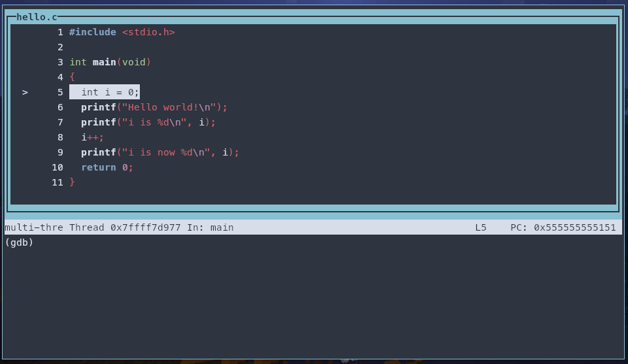Screen dimensions: 628x364
Task: Click Thread 0x7ffff7d977 in status bar
Action: coord(125,227)
